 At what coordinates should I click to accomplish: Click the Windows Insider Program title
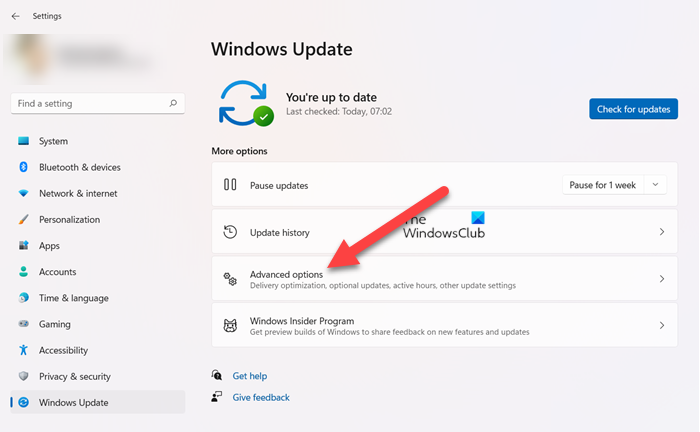(x=302, y=321)
